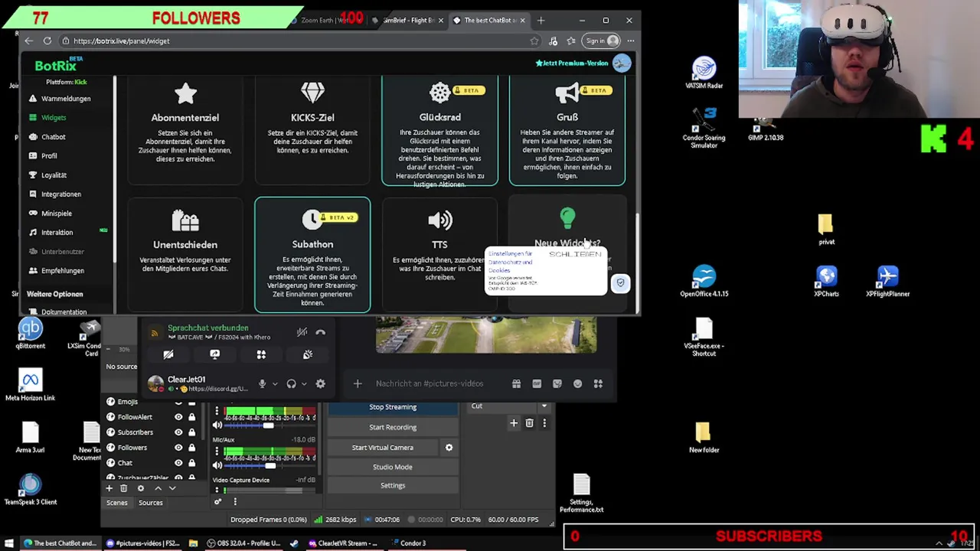Click Start Virtual Camera in OBS
The image size is (980, 551).
pyautogui.click(x=383, y=448)
